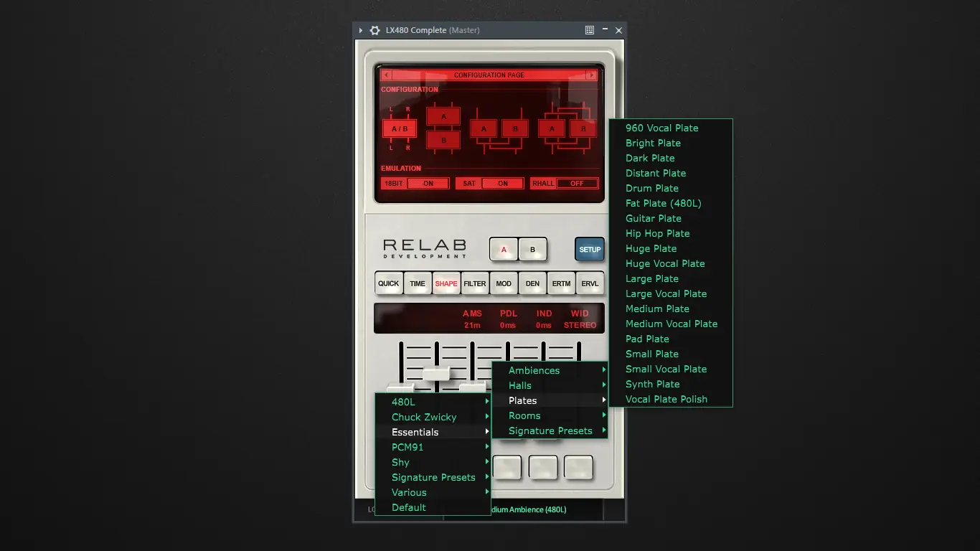This screenshot has width=980, height=551.
Task: Open the Plates category
Action: [x=550, y=400]
